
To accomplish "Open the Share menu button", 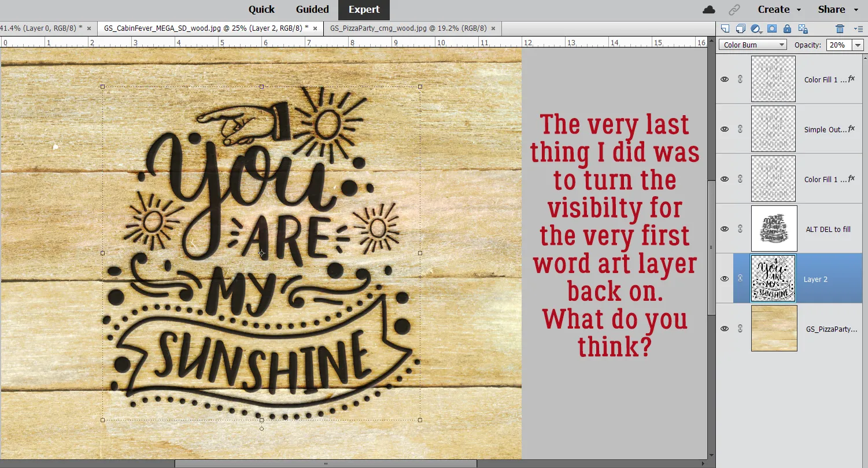I will coord(837,9).
